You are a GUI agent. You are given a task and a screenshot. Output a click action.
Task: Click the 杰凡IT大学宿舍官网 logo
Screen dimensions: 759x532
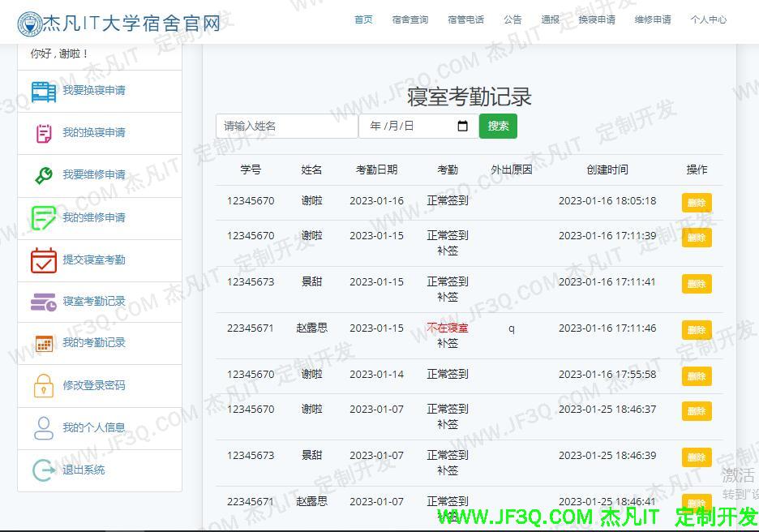pos(119,23)
